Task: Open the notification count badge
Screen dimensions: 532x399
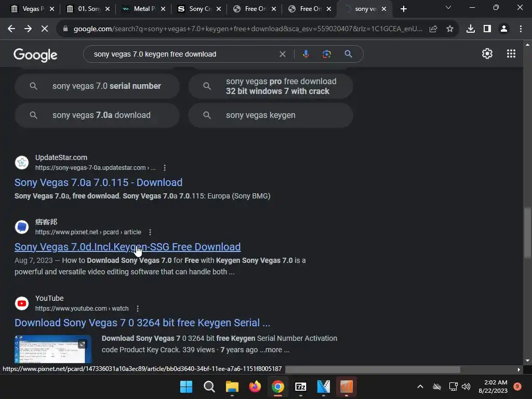Action: click(x=517, y=387)
